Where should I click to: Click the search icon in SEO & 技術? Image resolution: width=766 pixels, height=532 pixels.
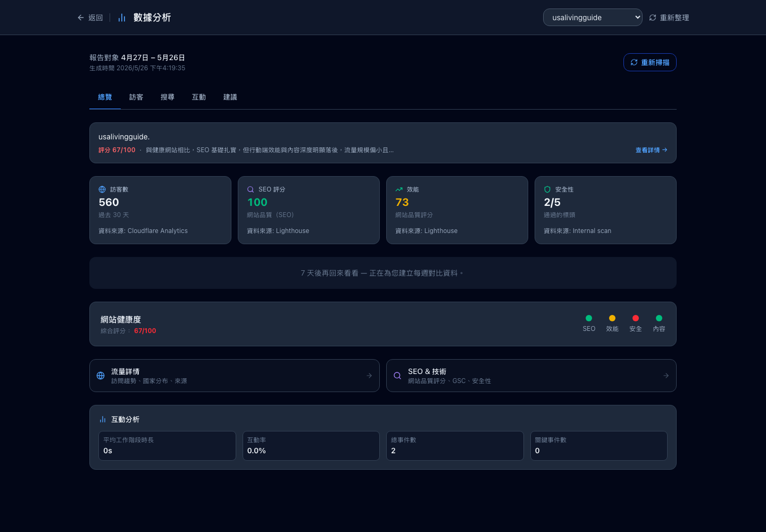pos(397,376)
